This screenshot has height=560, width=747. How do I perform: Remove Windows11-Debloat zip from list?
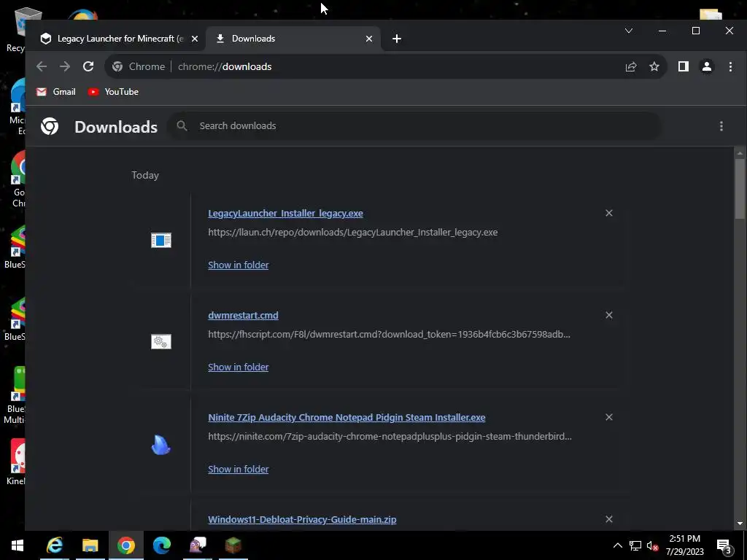click(609, 519)
